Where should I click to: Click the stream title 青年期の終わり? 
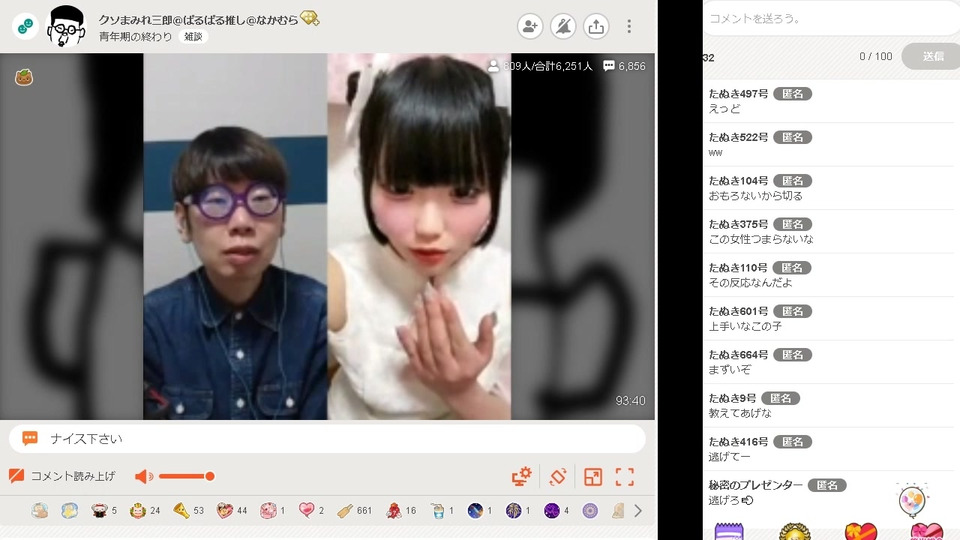(135, 37)
